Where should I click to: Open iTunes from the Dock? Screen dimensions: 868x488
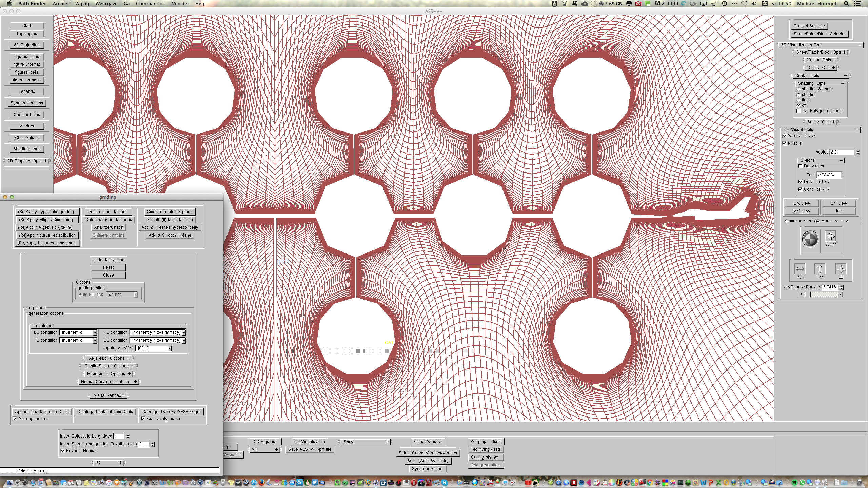tap(109, 482)
